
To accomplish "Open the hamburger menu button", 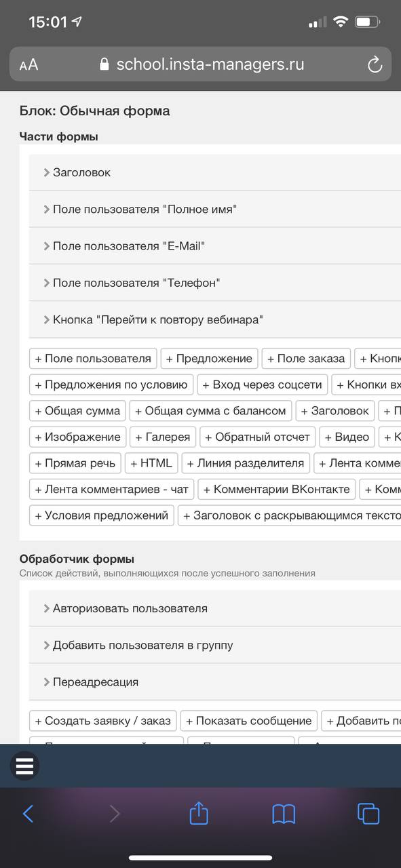I will click(24, 766).
